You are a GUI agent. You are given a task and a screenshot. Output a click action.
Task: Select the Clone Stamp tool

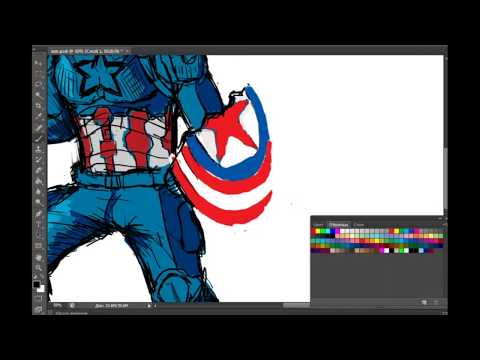[x=38, y=149]
